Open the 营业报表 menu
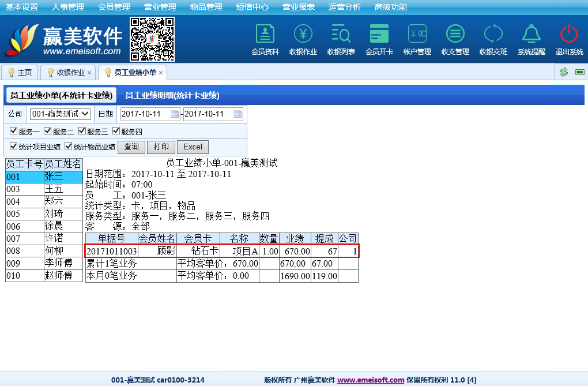588x386 pixels. pyautogui.click(x=299, y=7)
